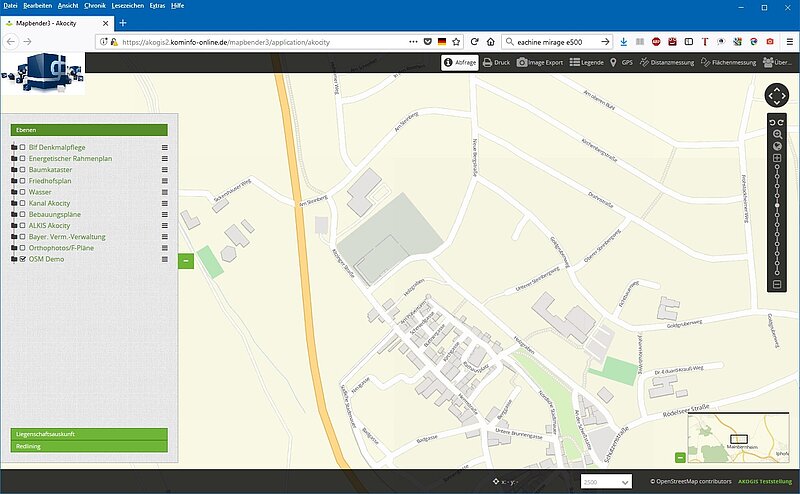This screenshot has height=494, width=800.
Task: Open the Redlining accordion section
Action: 89,446
